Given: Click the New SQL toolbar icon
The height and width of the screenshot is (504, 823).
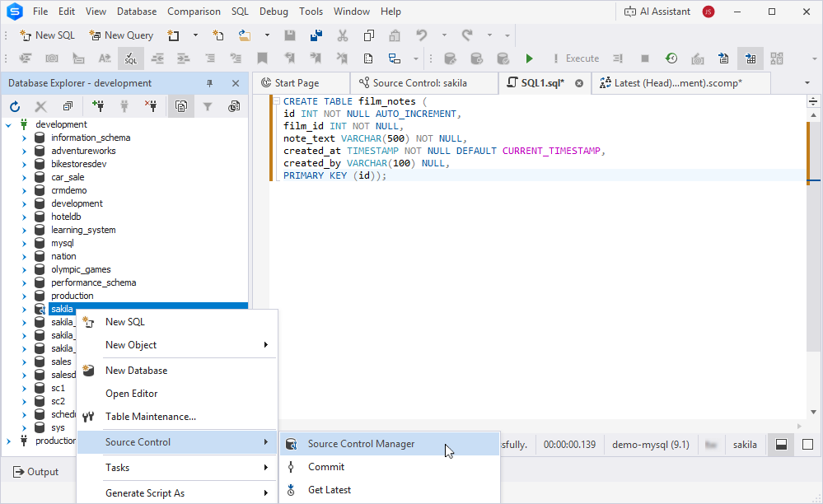Looking at the screenshot, I should [47, 35].
